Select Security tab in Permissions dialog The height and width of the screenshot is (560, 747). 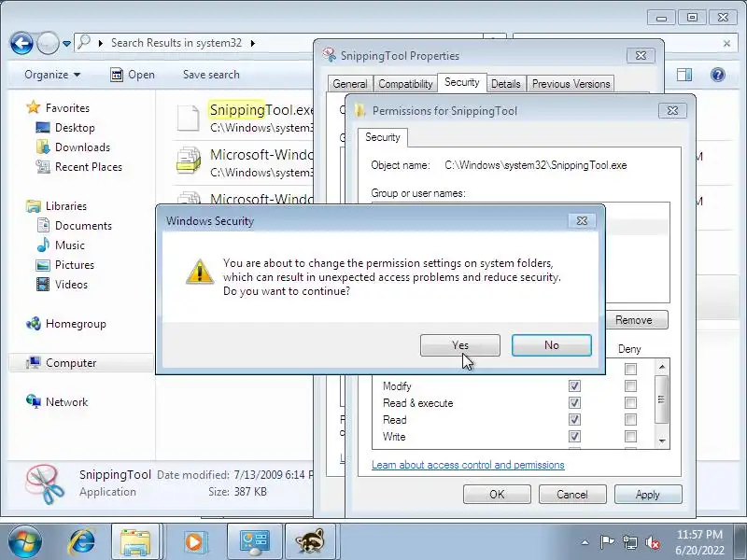tap(383, 137)
